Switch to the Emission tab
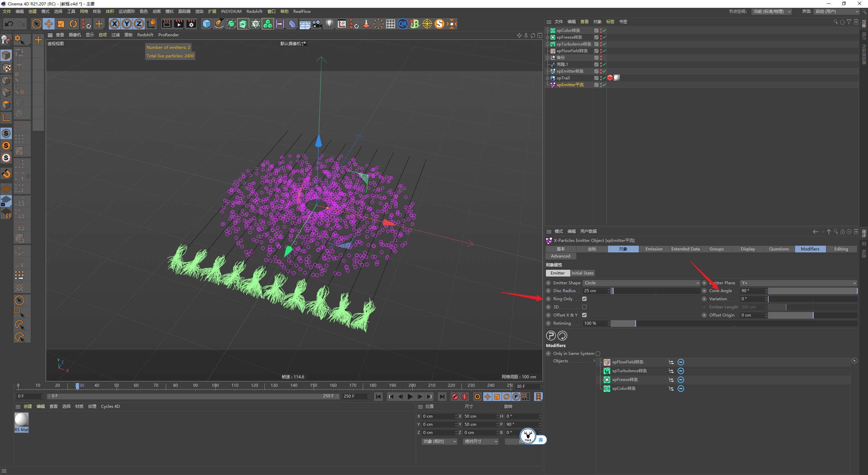 click(654, 249)
